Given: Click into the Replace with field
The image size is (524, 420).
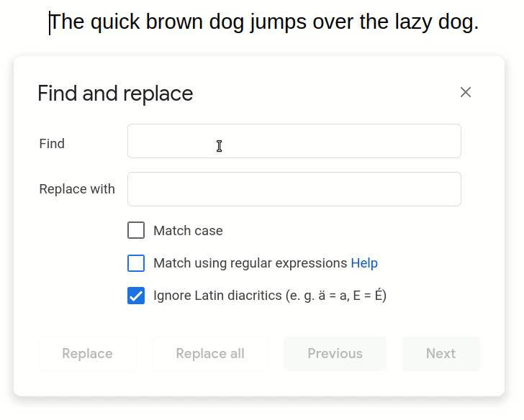Looking at the screenshot, I should 294,189.
